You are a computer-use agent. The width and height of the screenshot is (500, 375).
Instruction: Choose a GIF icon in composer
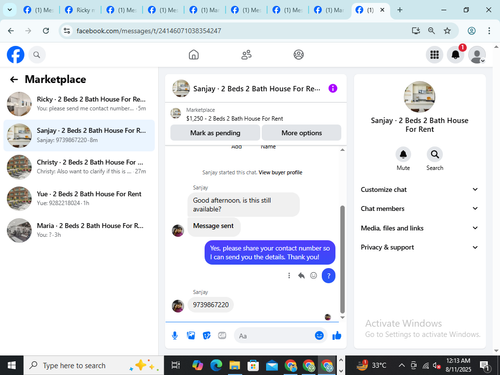[222, 335]
